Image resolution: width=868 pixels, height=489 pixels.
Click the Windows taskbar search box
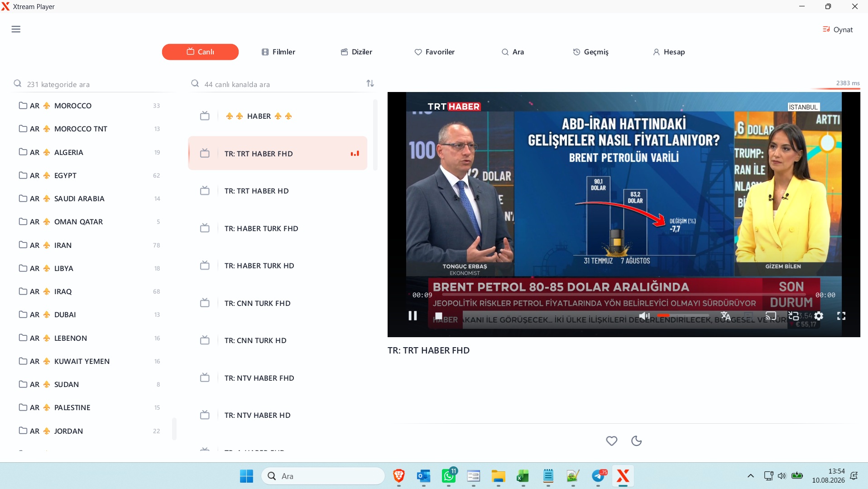(323, 476)
